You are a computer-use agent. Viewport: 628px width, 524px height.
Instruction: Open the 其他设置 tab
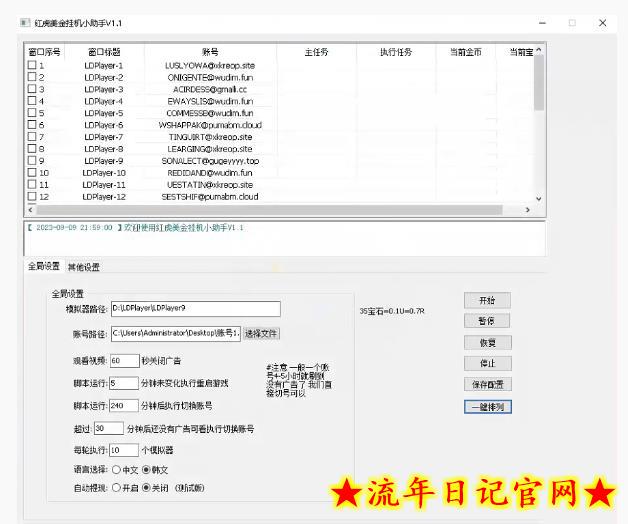tap(83, 267)
